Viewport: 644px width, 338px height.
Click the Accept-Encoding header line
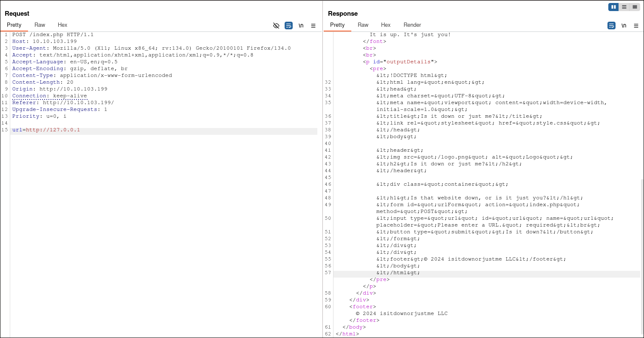(70, 68)
